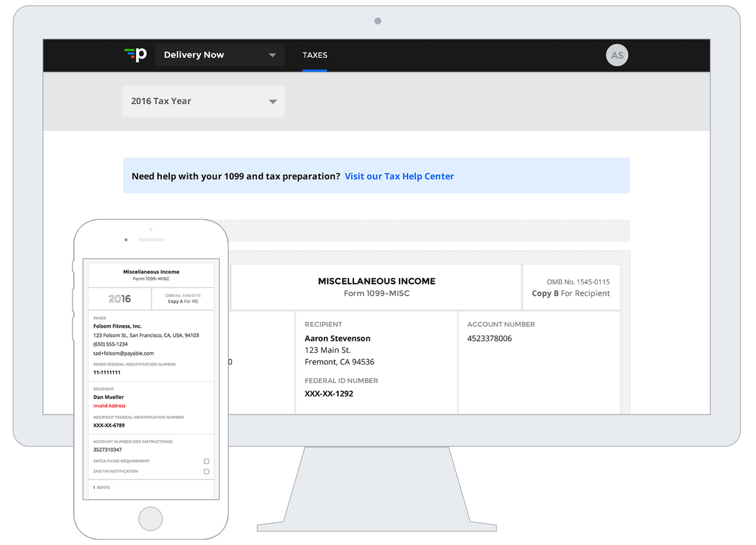
Task: Click Miscellaneous Income heading on phone form
Action: (x=151, y=272)
